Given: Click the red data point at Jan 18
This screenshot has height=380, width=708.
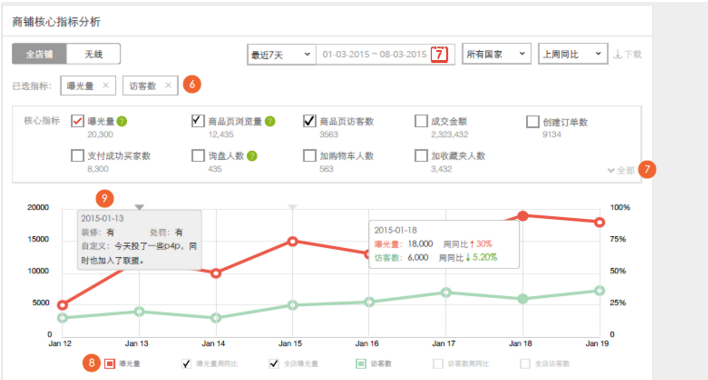Looking at the screenshot, I should coord(523,216).
